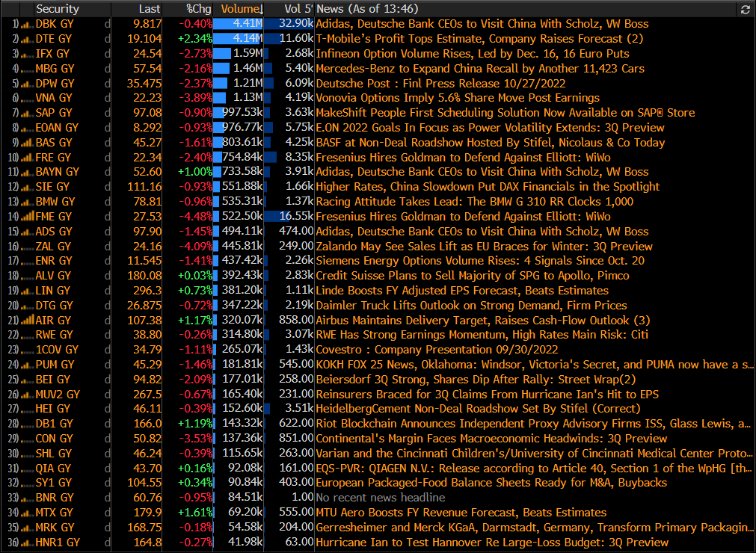Select the DB1 GY ticker
756x553 pixels.
click(x=54, y=424)
